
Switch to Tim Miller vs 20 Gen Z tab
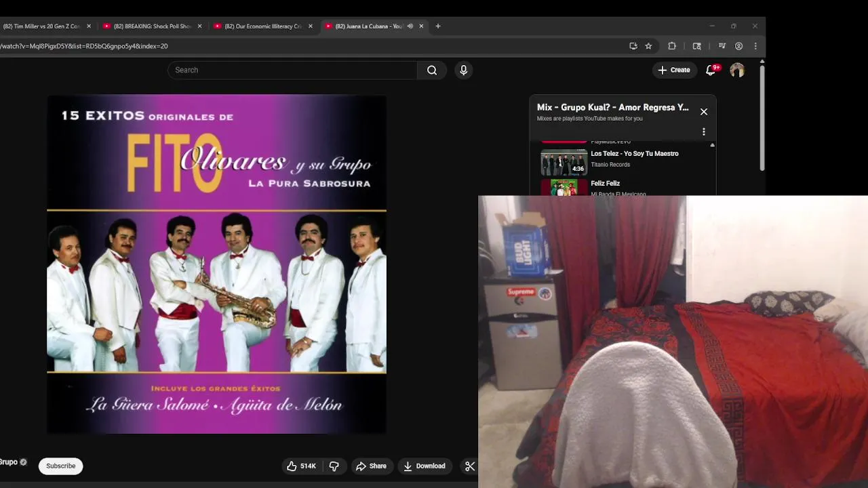(x=41, y=26)
